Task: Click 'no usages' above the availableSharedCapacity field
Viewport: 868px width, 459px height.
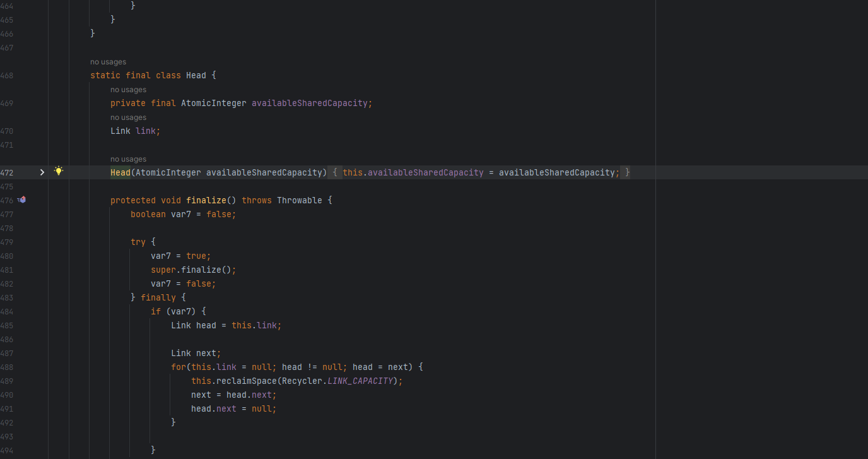Action: 128,89
